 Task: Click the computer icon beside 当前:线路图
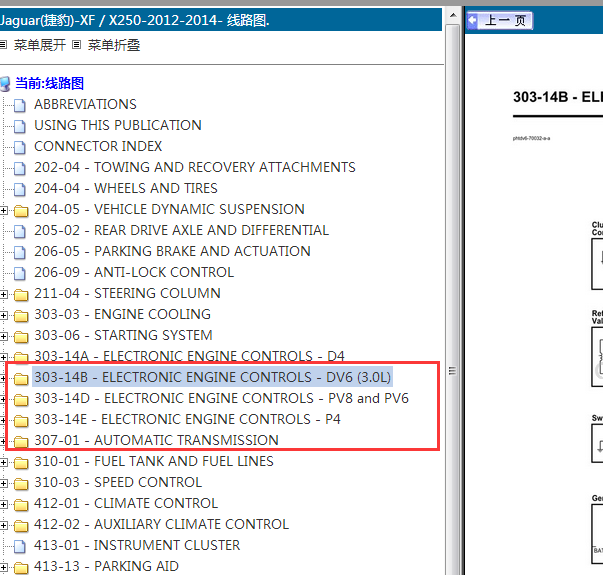(x=5, y=84)
